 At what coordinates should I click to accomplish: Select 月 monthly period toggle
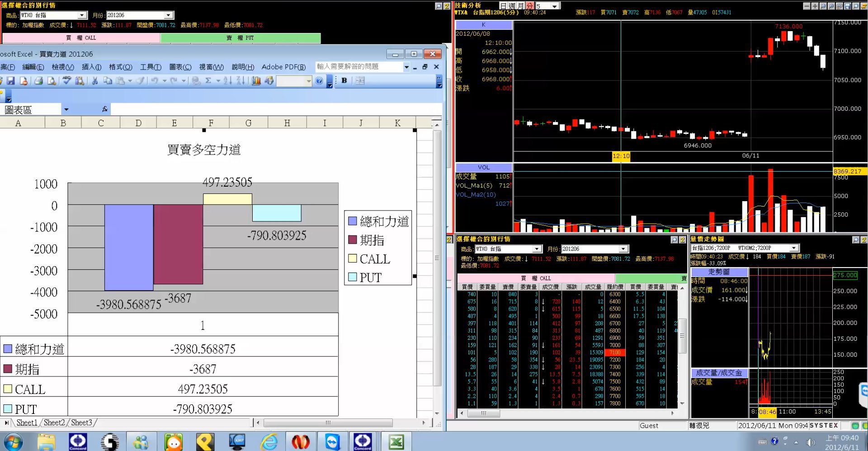click(520, 5)
